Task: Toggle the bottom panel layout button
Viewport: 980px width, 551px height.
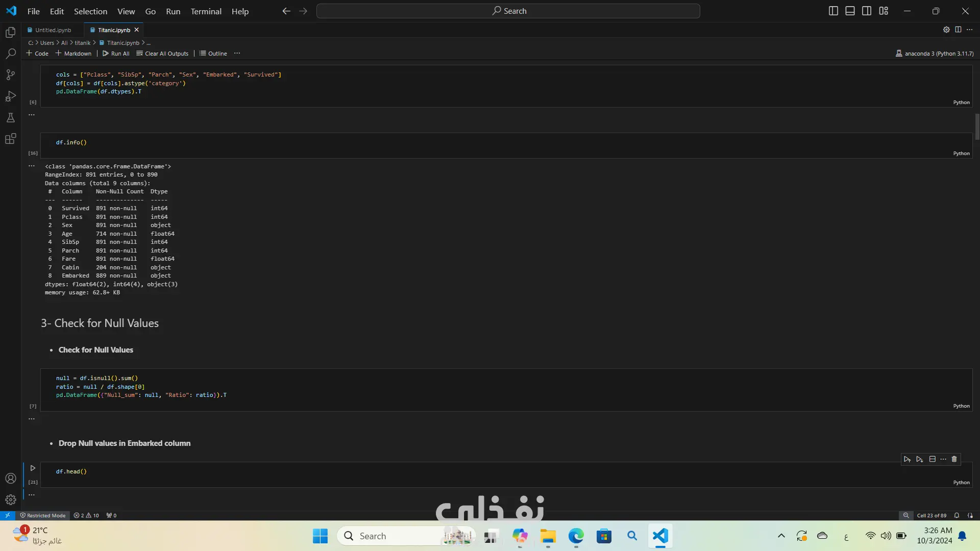Action: [850, 11]
